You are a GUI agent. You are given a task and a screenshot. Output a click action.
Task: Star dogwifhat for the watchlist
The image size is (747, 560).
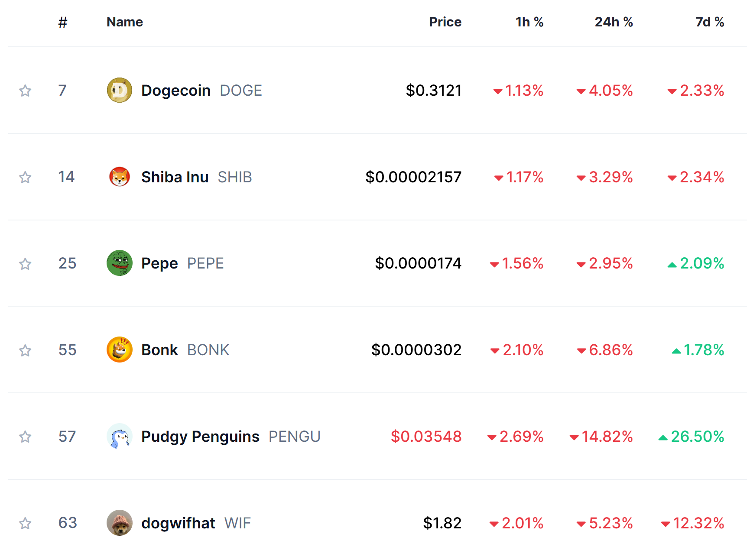[x=25, y=523]
